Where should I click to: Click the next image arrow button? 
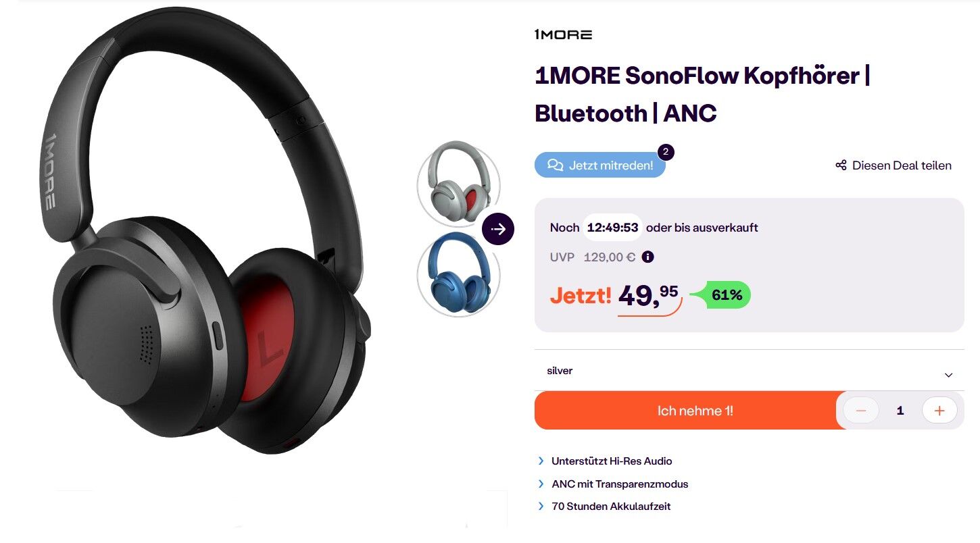click(x=498, y=230)
